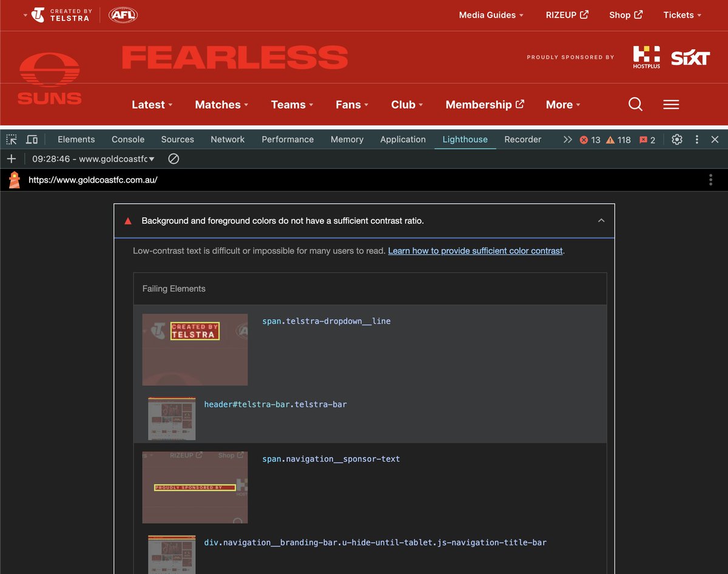Select header#telstra-bar.telstra-bar element
This screenshot has width=728, height=574.
[x=275, y=404]
